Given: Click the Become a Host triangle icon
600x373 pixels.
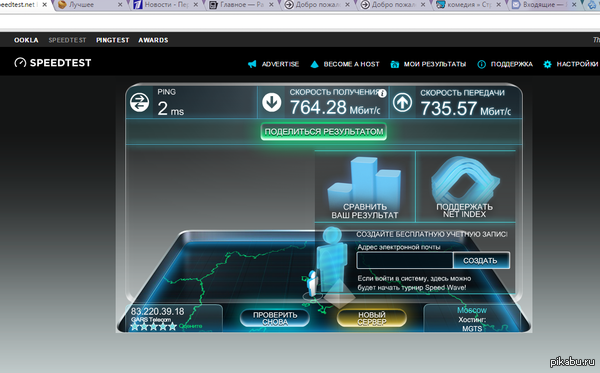Looking at the screenshot, I should pos(314,64).
